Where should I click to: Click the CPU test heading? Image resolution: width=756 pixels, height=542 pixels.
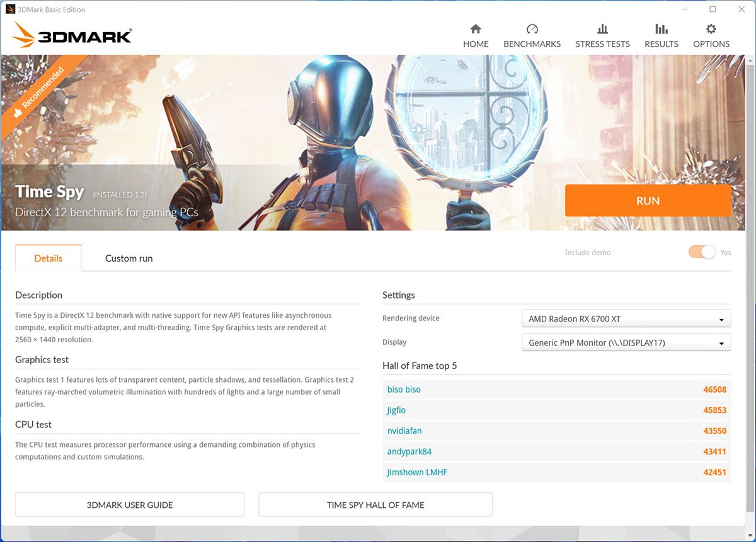33,425
